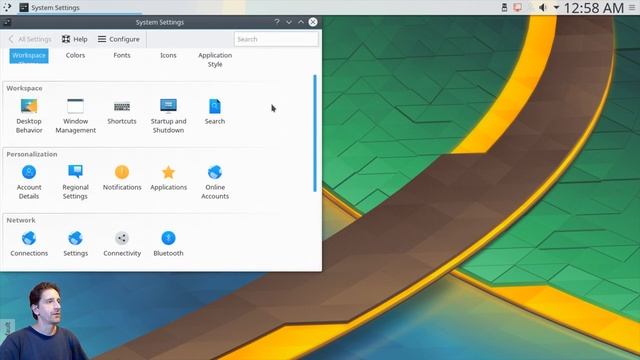Open Window Management settings

[x=76, y=116]
